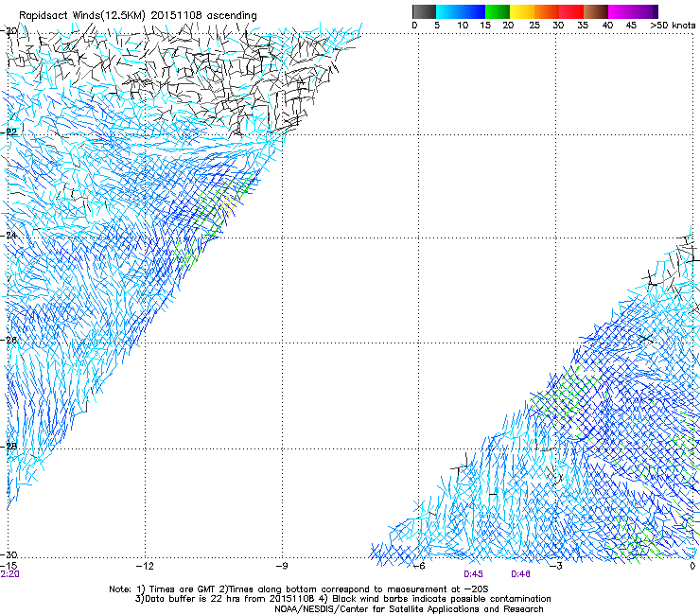Screen dimensions: 700x615
Task: Click the blue 10-15 knots legend segment
Action: pyautogui.click(x=473, y=11)
